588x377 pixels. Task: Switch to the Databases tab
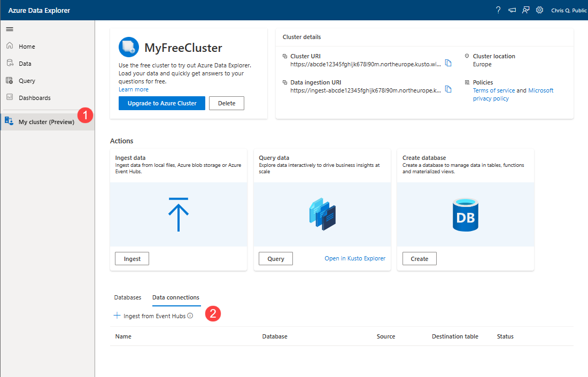point(128,297)
